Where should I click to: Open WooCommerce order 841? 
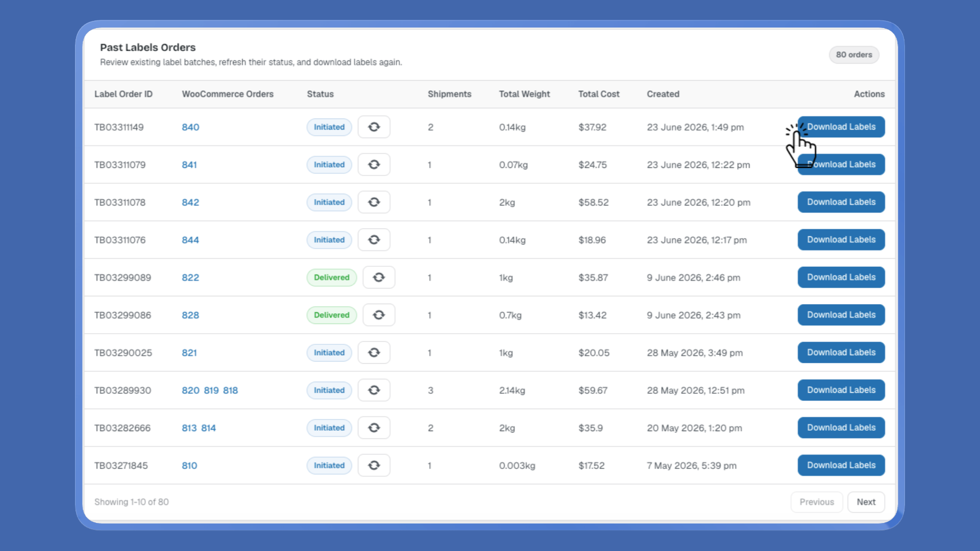[189, 165]
